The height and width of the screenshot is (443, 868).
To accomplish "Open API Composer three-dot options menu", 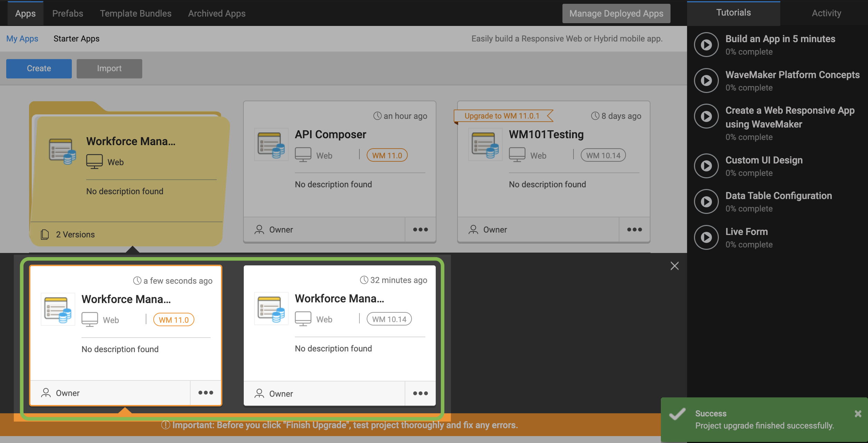I will [420, 230].
